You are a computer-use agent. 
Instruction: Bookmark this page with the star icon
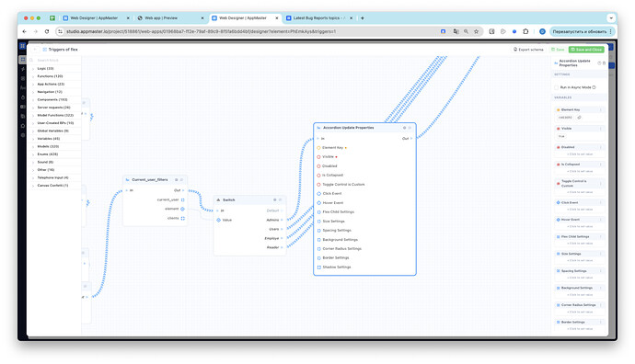pos(477,31)
